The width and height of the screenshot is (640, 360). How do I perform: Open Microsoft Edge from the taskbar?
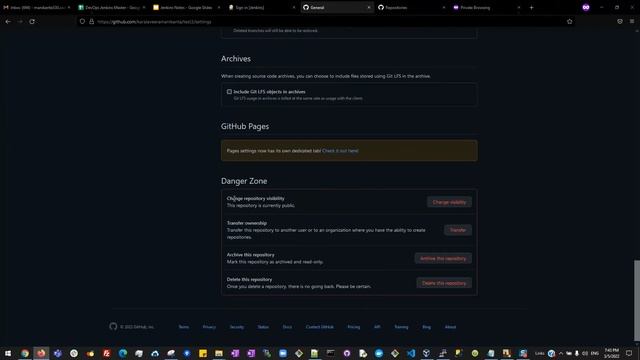click(x=122, y=353)
